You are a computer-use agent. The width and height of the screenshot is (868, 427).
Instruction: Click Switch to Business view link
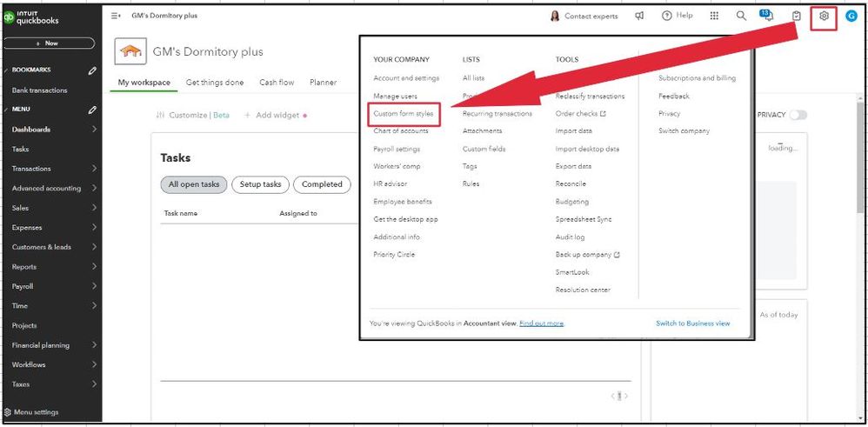pyautogui.click(x=693, y=324)
